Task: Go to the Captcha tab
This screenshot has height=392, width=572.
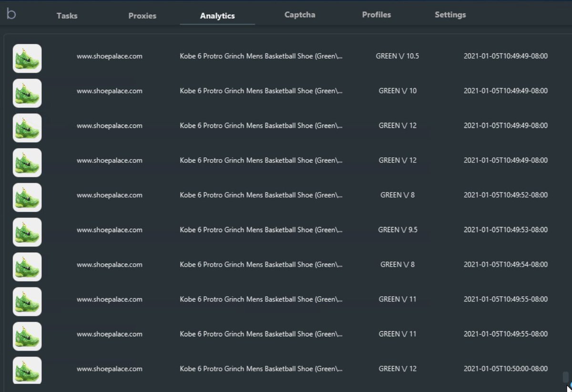Action: tap(300, 15)
